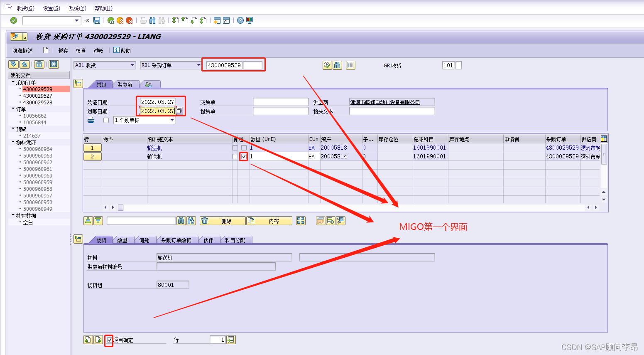Click the close overview X icon
Screen dimensions: 644x355
tap(54, 64)
